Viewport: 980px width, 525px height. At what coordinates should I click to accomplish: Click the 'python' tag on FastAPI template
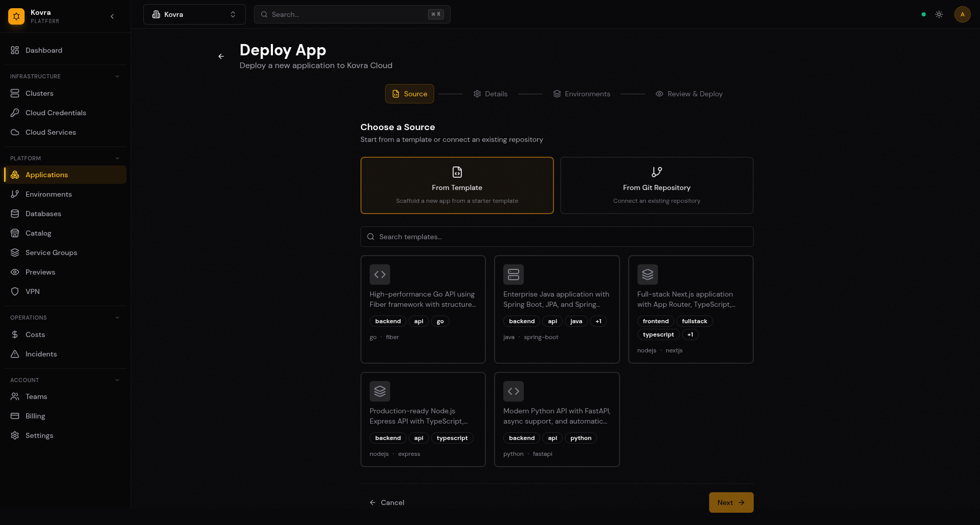tap(581, 438)
